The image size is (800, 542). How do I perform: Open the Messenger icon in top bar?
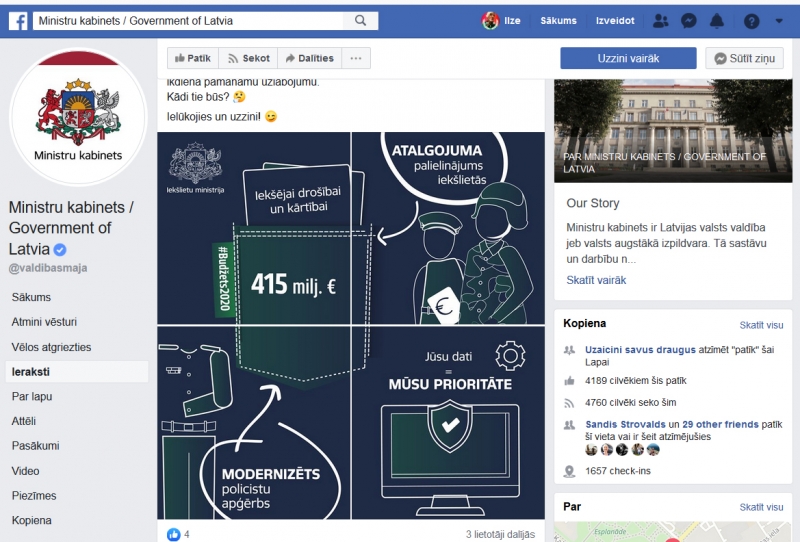[x=688, y=21]
